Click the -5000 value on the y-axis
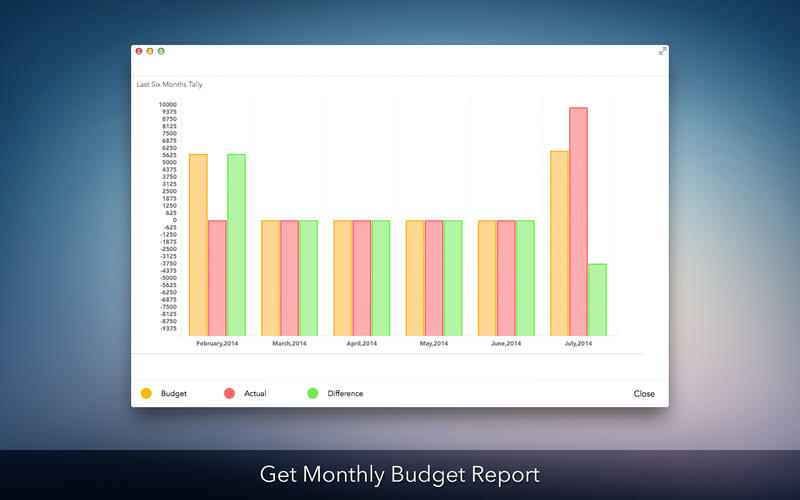 tap(169, 278)
